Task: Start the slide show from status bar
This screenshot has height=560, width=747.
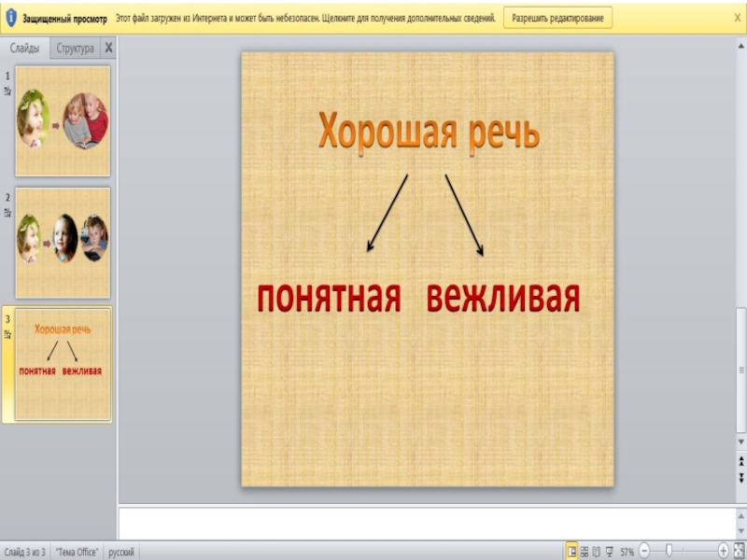Action: point(610,552)
